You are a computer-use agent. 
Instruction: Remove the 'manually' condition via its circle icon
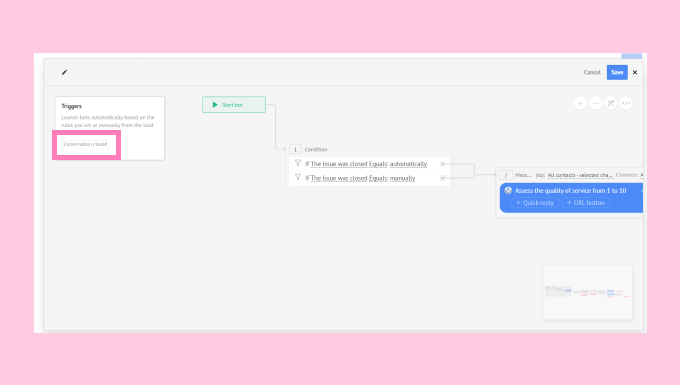tap(443, 178)
